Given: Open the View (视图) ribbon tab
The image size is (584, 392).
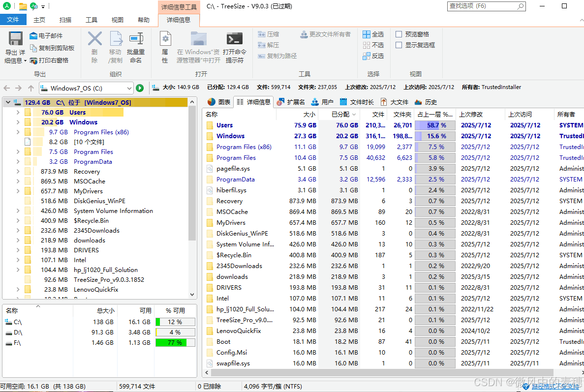Looking at the screenshot, I should [x=117, y=20].
